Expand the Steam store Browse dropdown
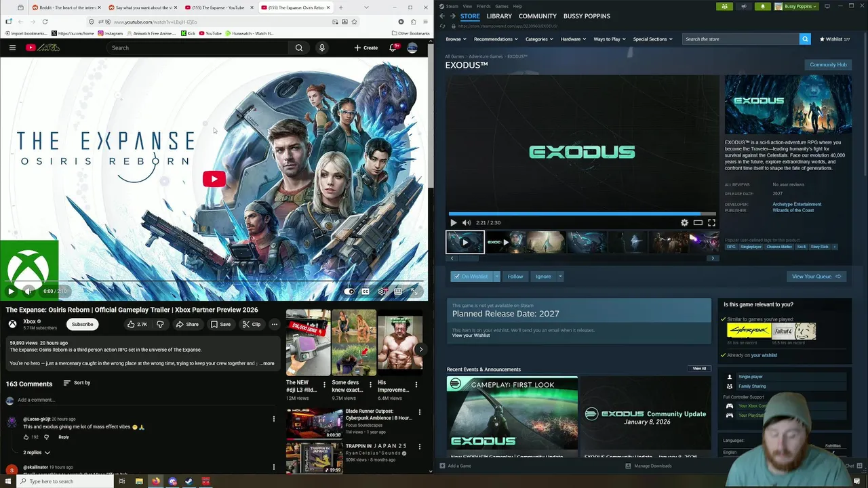The width and height of the screenshot is (868, 488). pyautogui.click(x=456, y=39)
